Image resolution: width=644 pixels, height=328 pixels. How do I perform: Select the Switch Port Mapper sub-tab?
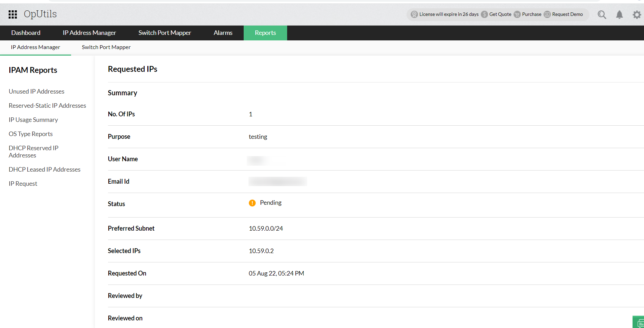click(106, 47)
